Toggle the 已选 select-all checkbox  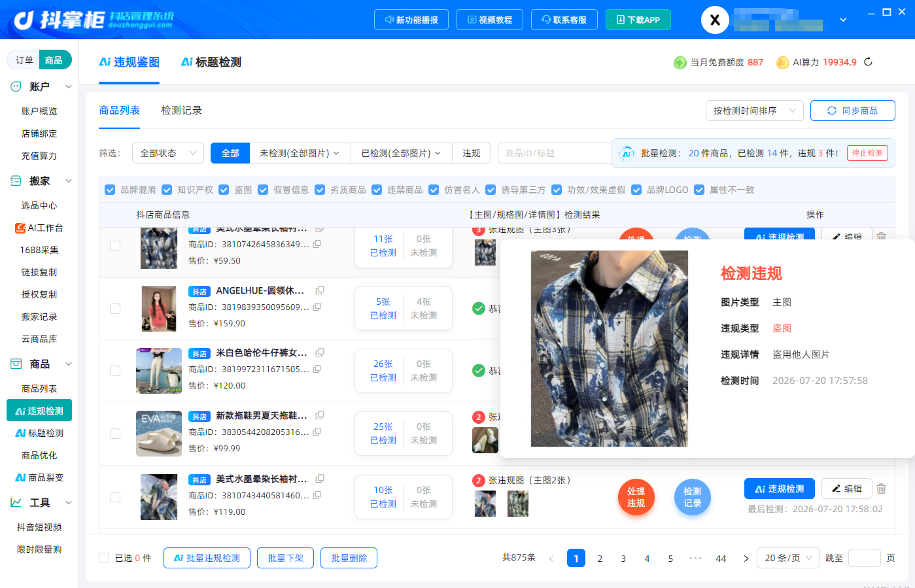tap(104, 558)
